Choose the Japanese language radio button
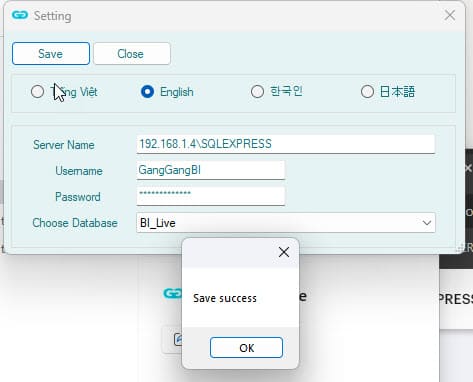The height and width of the screenshot is (382, 473). click(367, 91)
